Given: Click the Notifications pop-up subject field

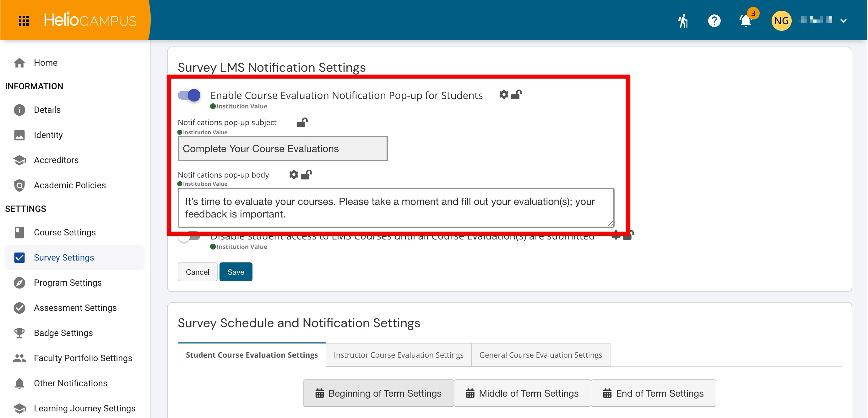Looking at the screenshot, I should pos(283,149).
